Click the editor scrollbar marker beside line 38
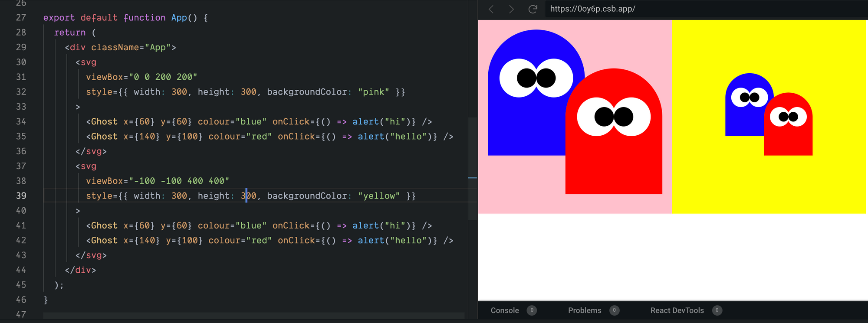The width and height of the screenshot is (868, 323). pyautogui.click(x=473, y=178)
